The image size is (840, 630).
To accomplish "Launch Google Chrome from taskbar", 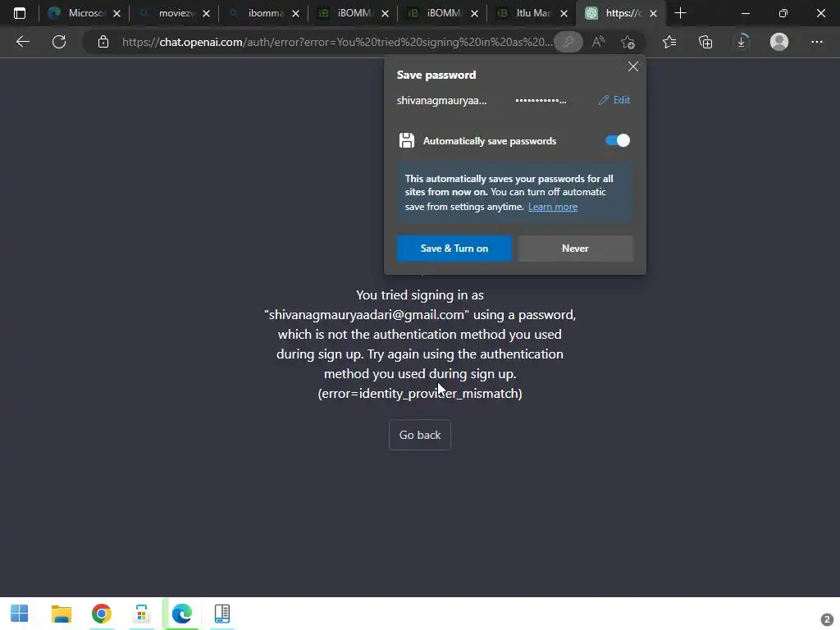I will pos(101,614).
